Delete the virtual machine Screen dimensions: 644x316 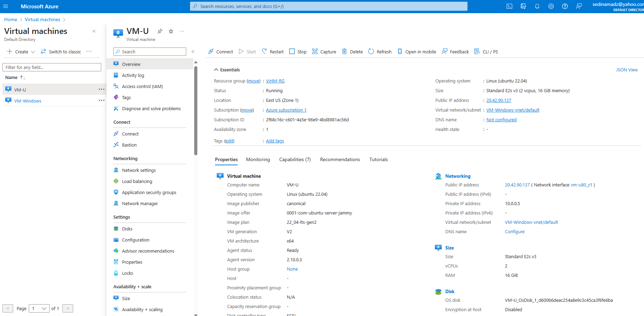(x=352, y=51)
